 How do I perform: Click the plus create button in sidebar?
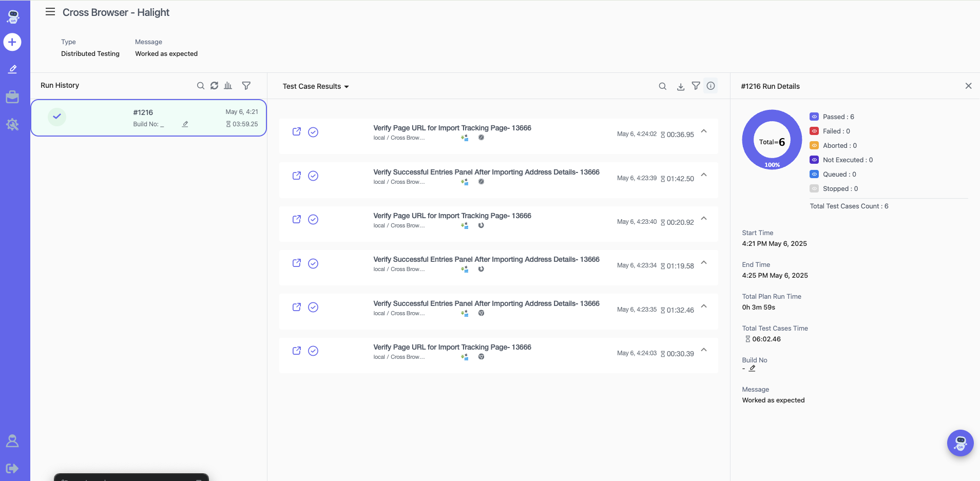click(12, 42)
